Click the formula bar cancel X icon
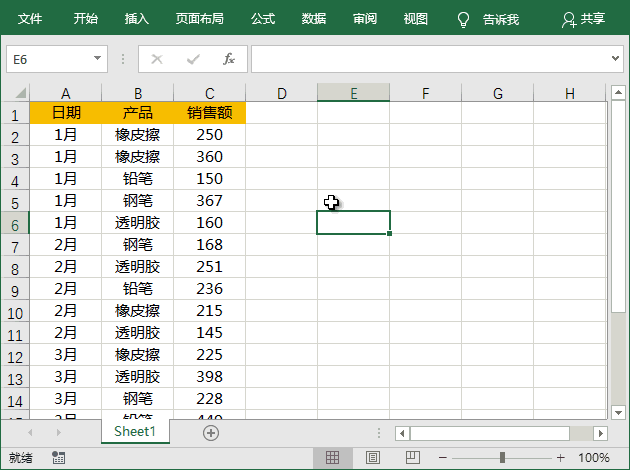The width and height of the screenshot is (630, 470). click(157, 59)
